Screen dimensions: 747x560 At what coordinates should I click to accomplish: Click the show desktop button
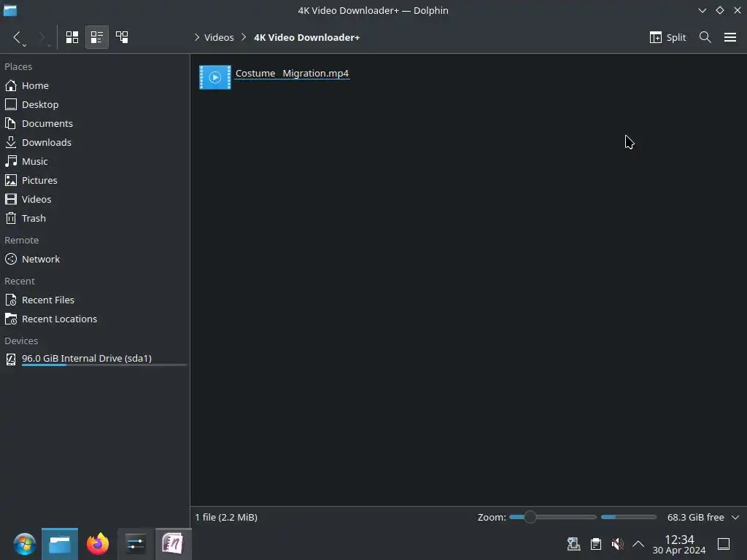coord(724,544)
